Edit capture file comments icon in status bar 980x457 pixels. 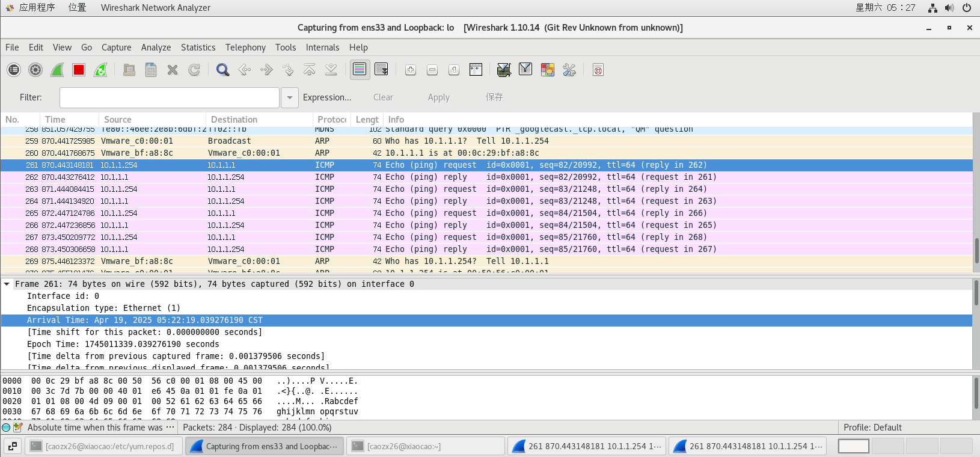[18, 428]
